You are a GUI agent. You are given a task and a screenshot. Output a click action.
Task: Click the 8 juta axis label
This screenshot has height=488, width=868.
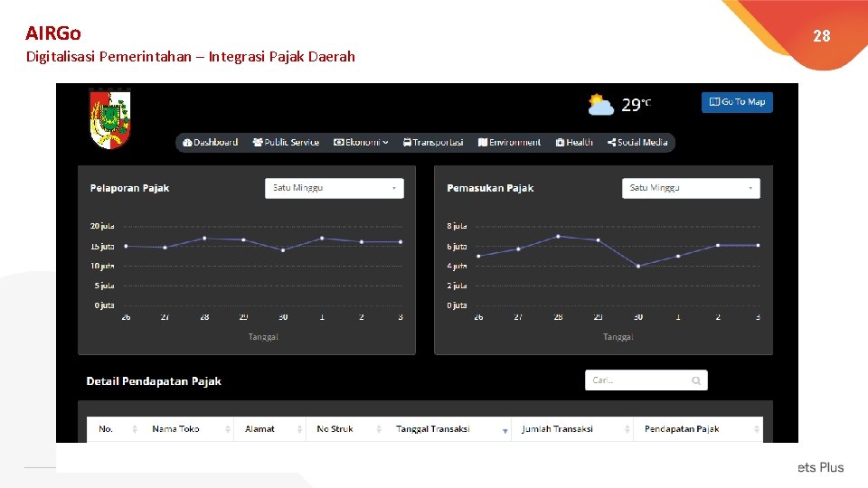tap(457, 226)
